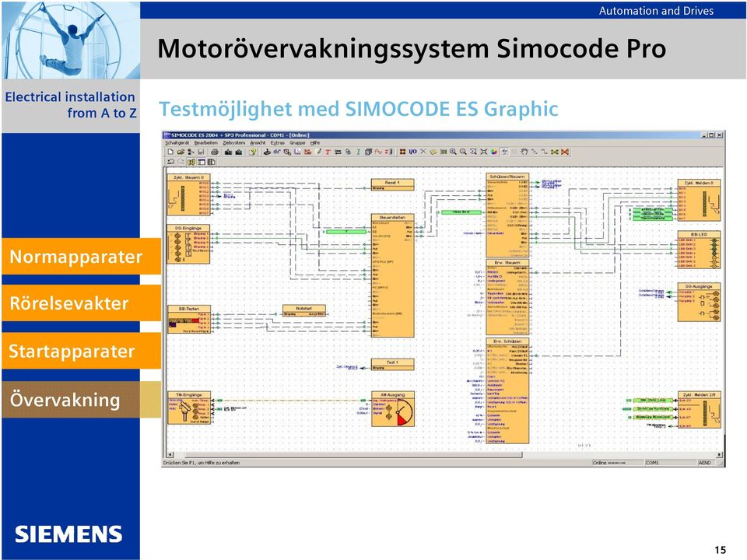This screenshot has width=747, height=560.
Task: Open the Hilfe menu
Action: (x=315, y=143)
